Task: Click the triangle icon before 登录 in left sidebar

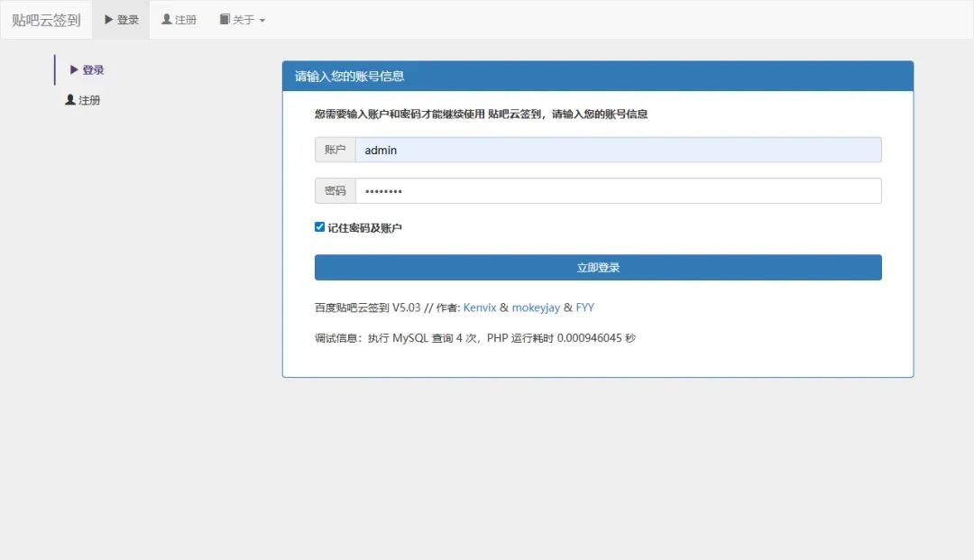Action: (x=74, y=70)
